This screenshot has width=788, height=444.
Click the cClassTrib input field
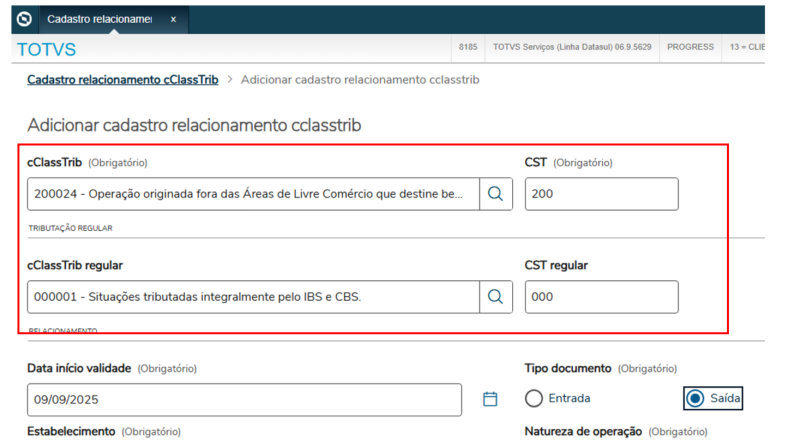pos(252,194)
